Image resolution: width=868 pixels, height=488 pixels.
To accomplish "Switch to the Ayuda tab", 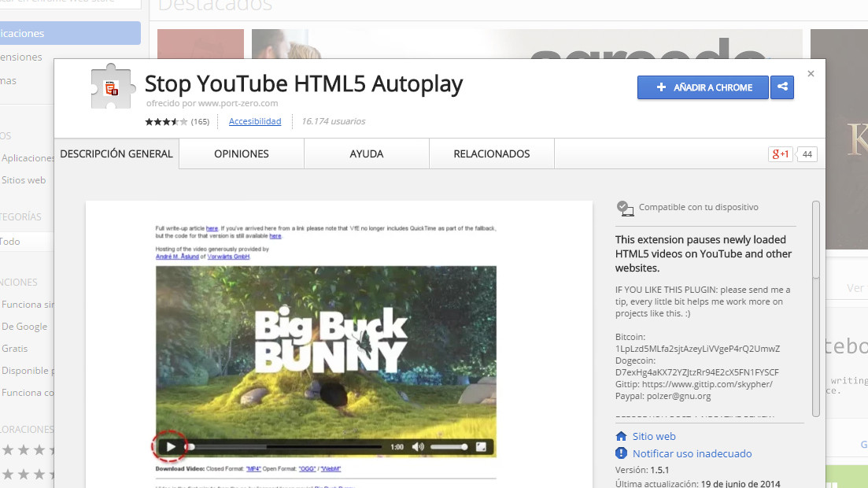I will 367,153.
